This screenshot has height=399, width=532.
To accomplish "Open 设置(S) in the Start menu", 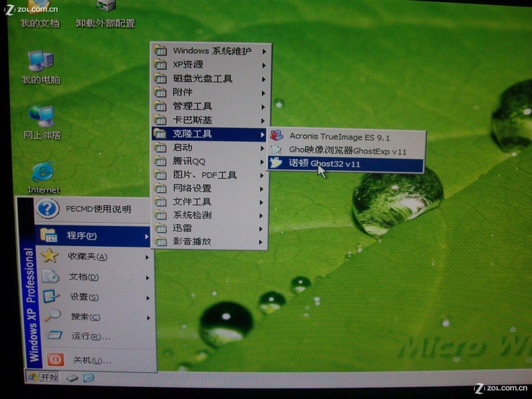I will [x=95, y=297].
